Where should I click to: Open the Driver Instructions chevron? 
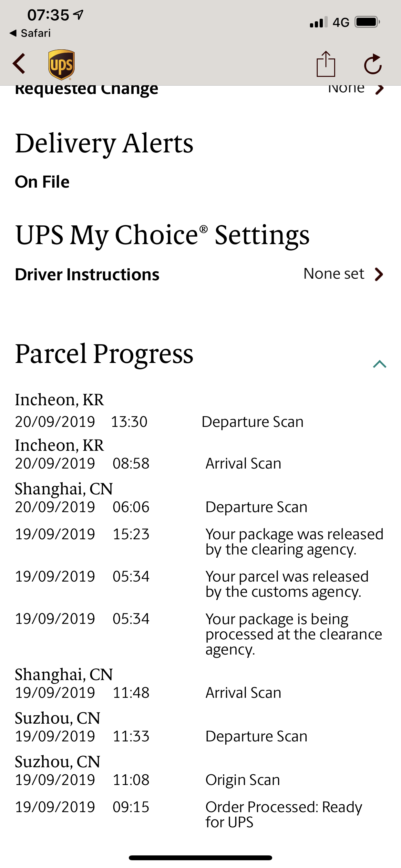[379, 274]
